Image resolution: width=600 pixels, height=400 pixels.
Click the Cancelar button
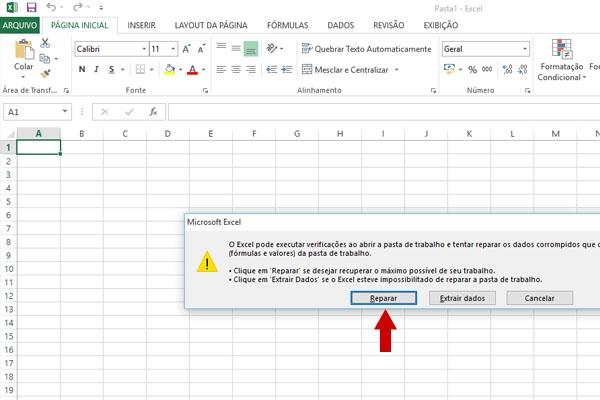click(540, 298)
